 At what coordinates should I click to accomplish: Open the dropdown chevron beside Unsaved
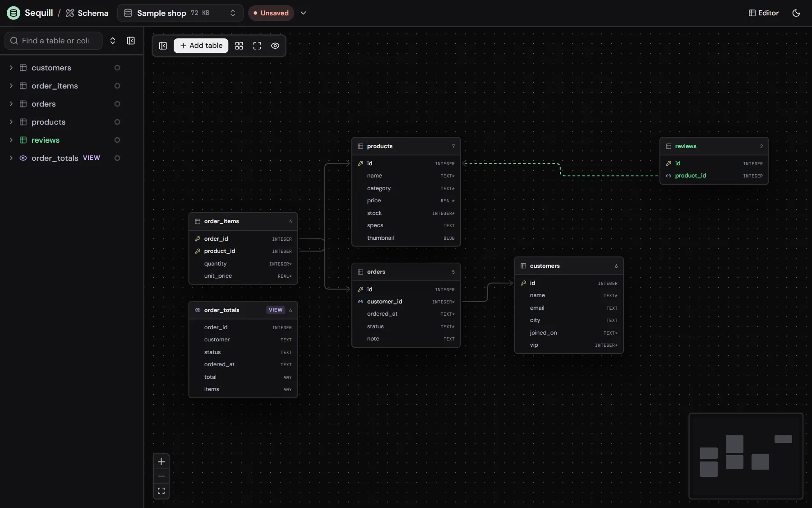304,13
